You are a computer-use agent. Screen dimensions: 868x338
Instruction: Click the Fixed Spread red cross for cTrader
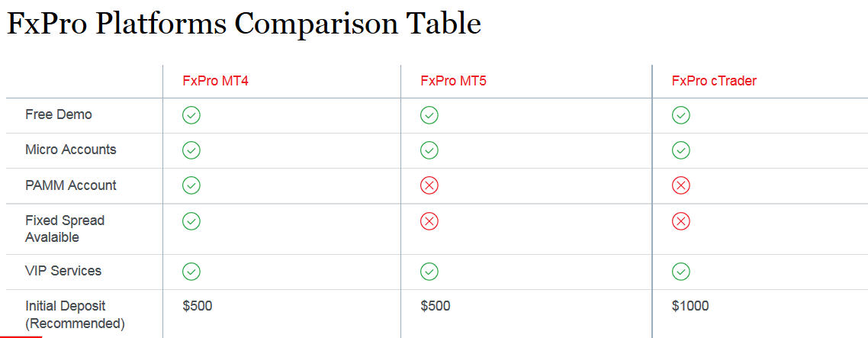pos(680,221)
